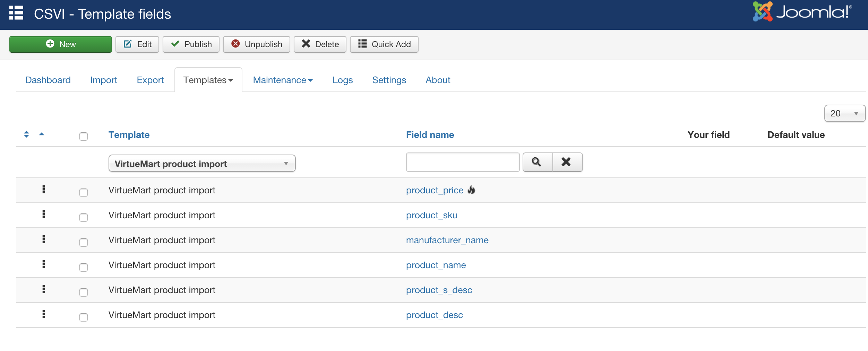Viewport: 868px width, 351px height.
Task: Open the product_sku field link
Action: (432, 215)
